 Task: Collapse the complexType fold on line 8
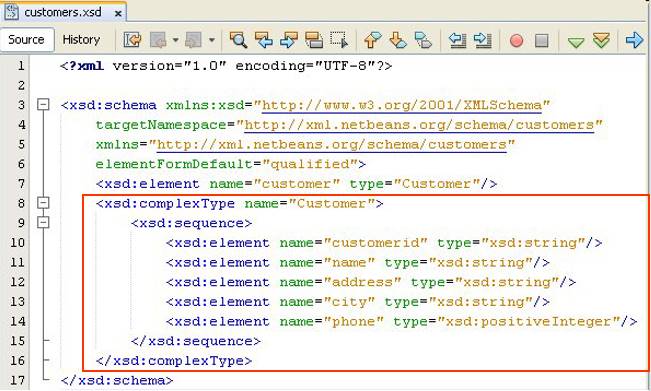(x=43, y=203)
